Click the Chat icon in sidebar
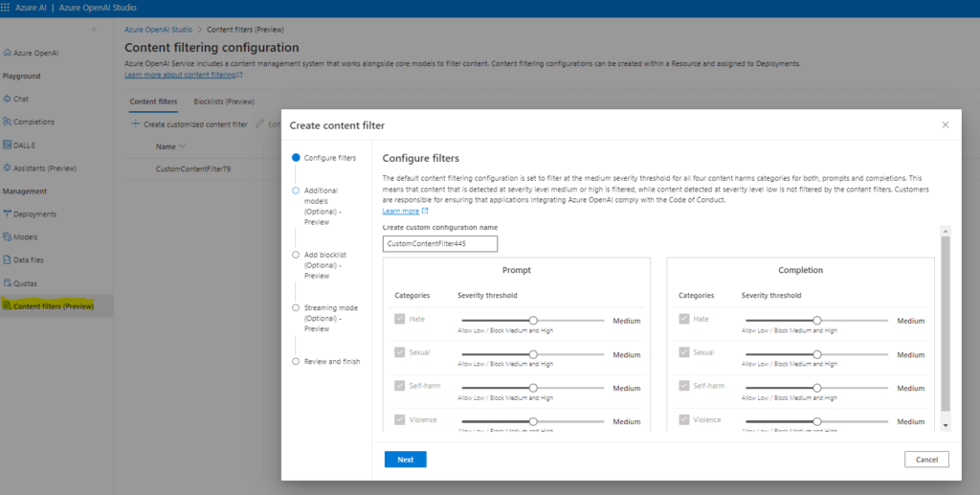Screen dimensions: 980x495 8,99
